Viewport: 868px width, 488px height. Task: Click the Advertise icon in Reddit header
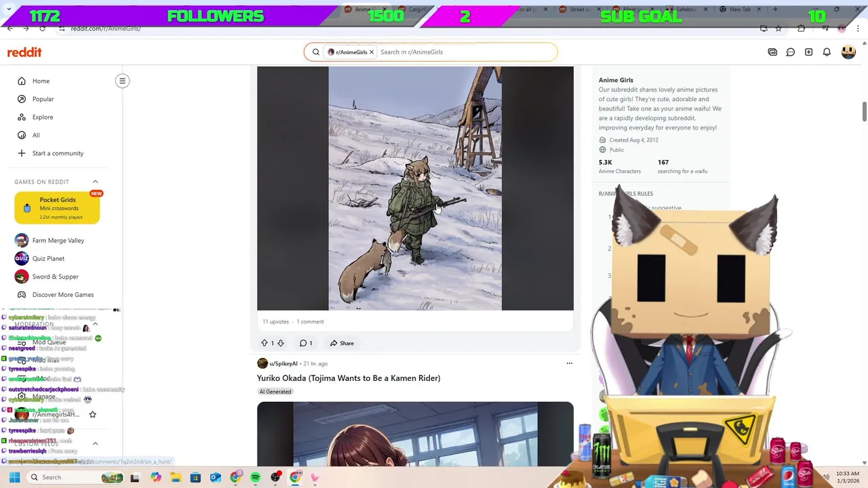(x=772, y=52)
